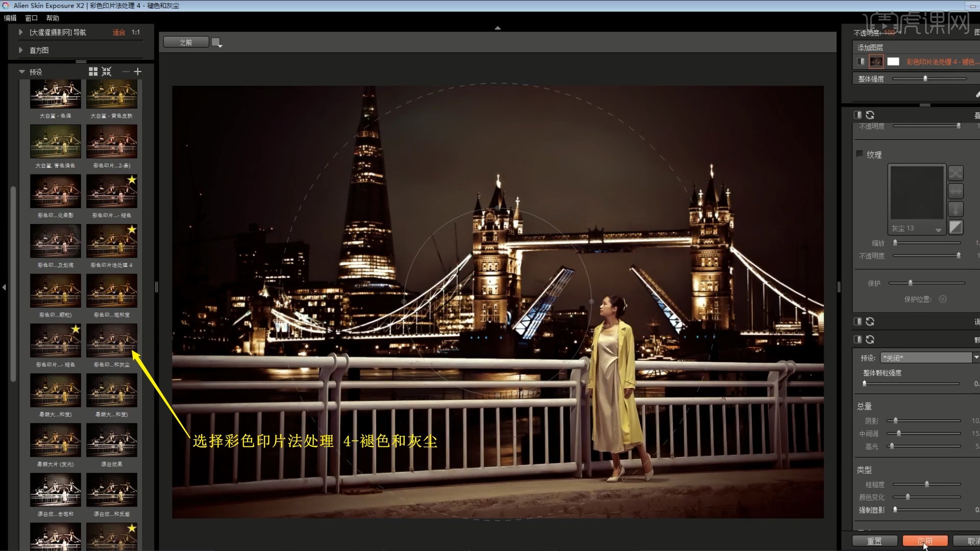This screenshot has height=551, width=980.
Task: Click texture flip horizontal icon
Action: point(955,191)
